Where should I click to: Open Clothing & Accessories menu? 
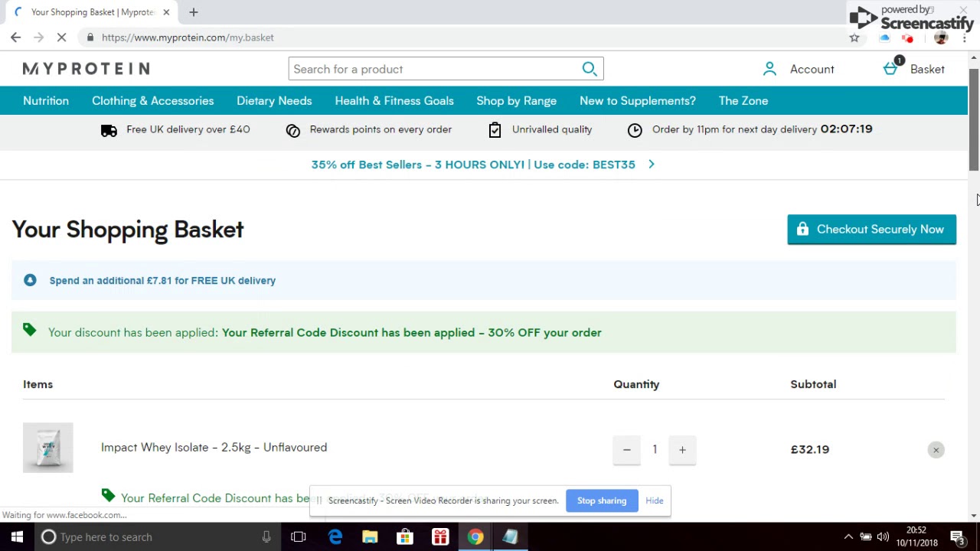(153, 101)
